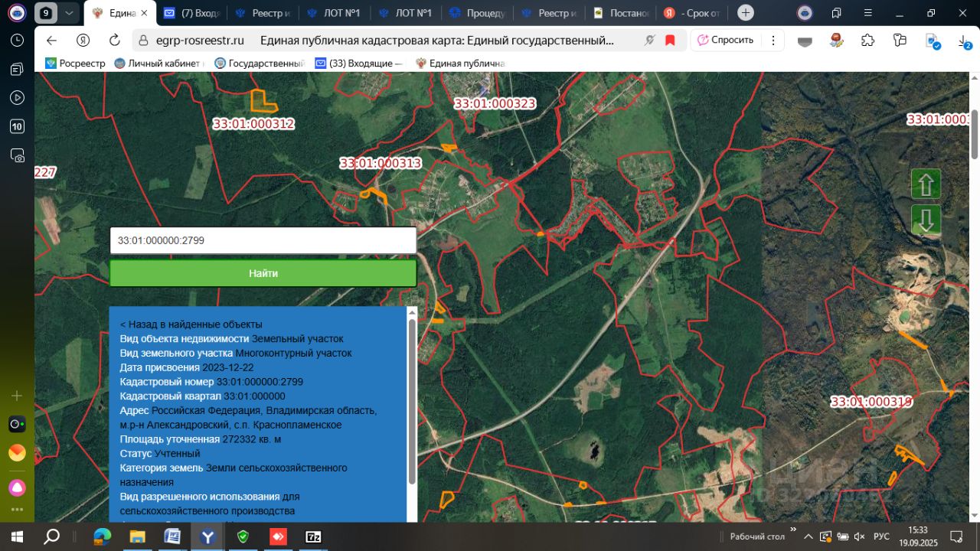Click the volume muted speaker tray icon
This screenshot has height=551, width=980.
point(860,536)
